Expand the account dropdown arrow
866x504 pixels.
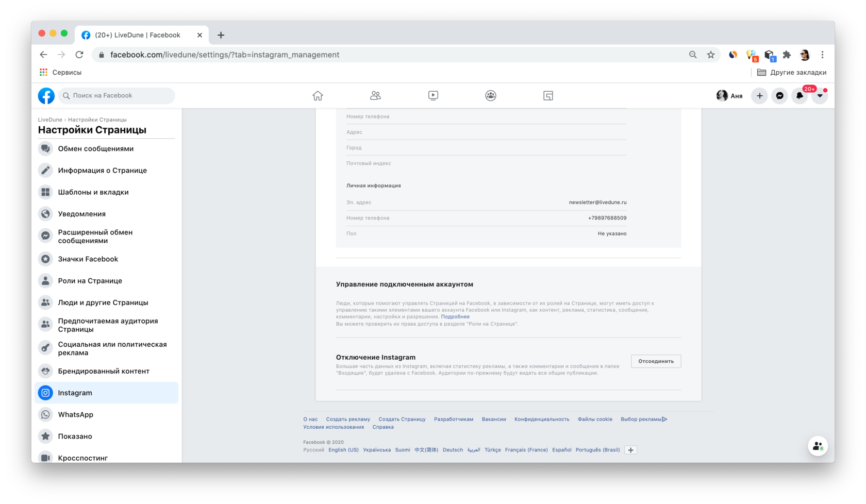tap(820, 96)
